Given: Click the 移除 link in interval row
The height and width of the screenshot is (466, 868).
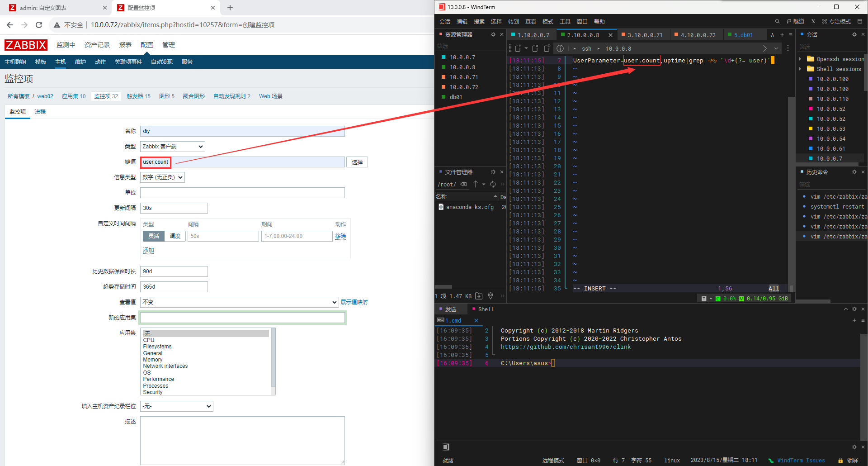Looking at the screenshot, I should coord(340,236).
